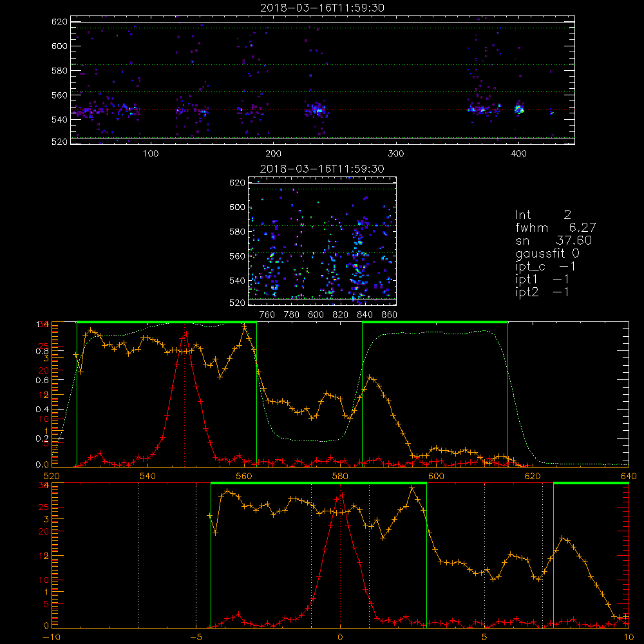644x644 pixels.
Task: Click the brightest blob near 400 in top image
Action: (x=519, y=109)
